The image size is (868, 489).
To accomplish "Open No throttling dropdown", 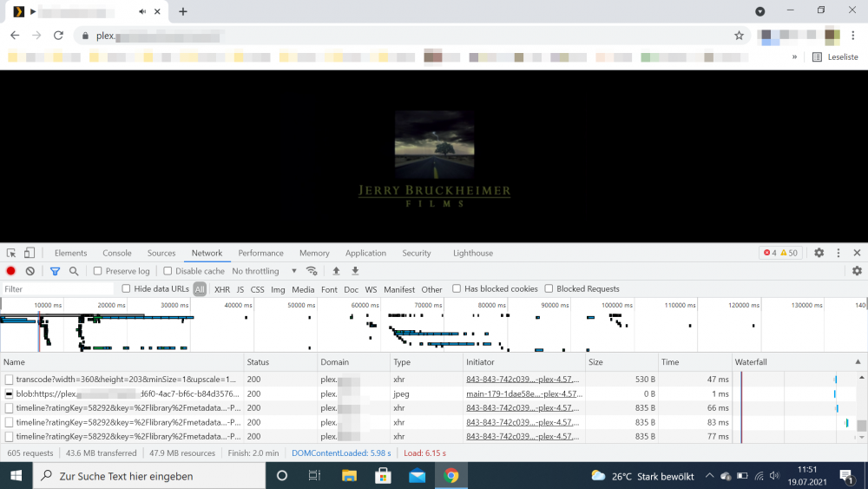I will coord(264,271).
